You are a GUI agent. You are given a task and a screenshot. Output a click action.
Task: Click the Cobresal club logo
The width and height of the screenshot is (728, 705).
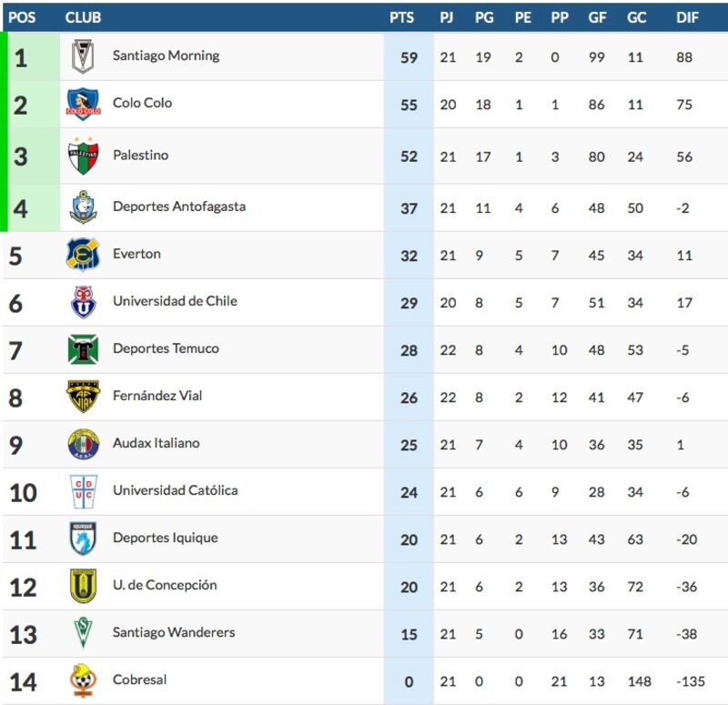click(83, 680)
